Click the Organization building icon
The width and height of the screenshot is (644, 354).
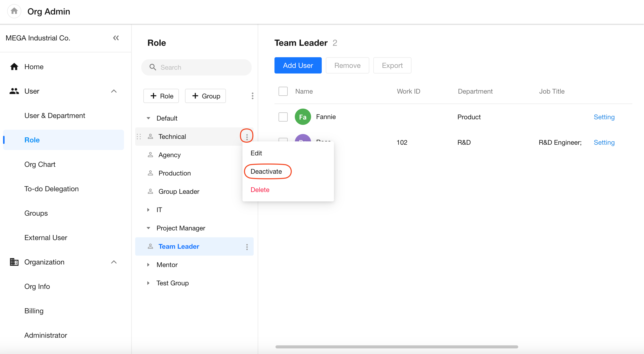[14, 262]
